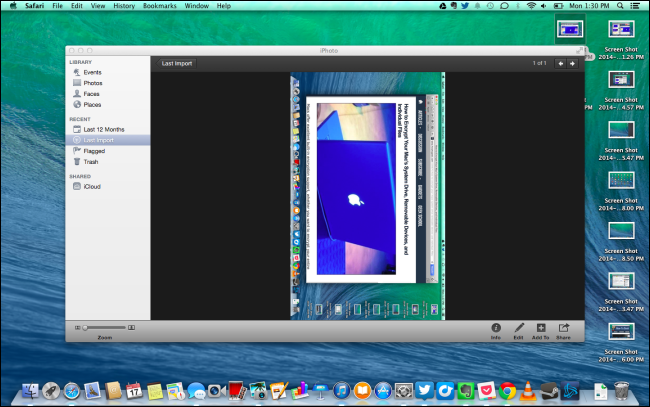This screenshot has width=650, height=407.
Task: Open the Apple menu
Action: tap(13, 6)
